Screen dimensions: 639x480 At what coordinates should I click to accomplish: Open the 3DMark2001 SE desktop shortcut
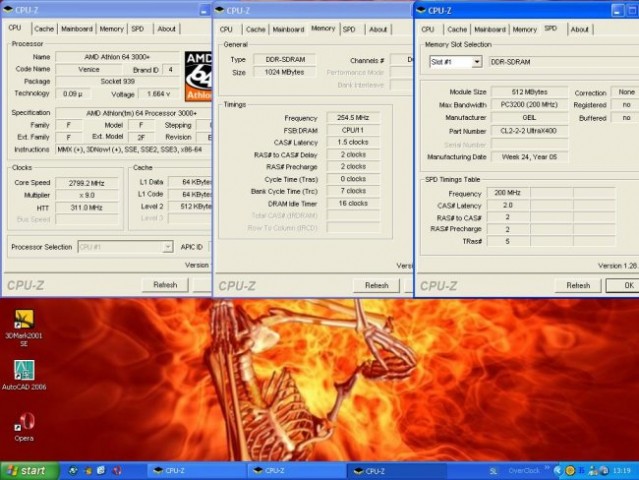24,328
